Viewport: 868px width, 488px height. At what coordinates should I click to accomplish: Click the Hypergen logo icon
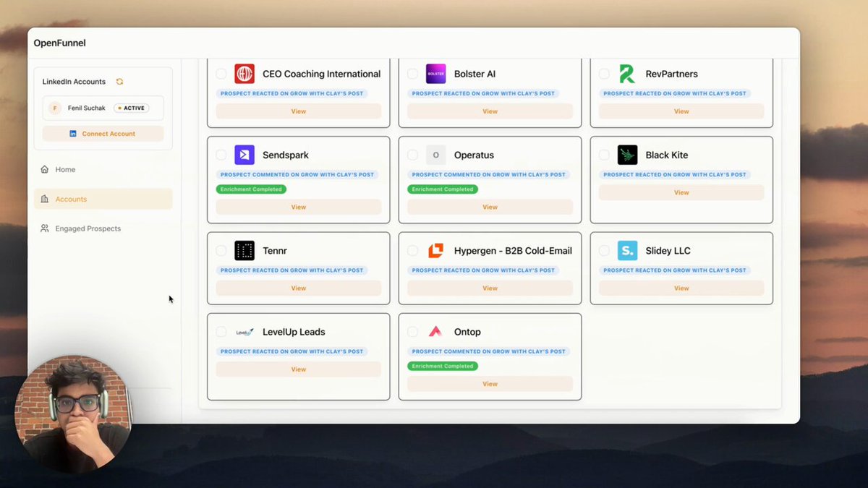435,251
